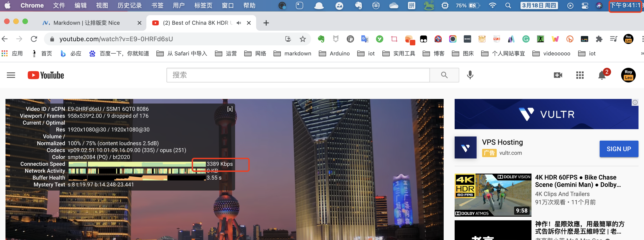Click the search magnifier button
This screenshot has height=240, width=644.
(x=444, y=75)
